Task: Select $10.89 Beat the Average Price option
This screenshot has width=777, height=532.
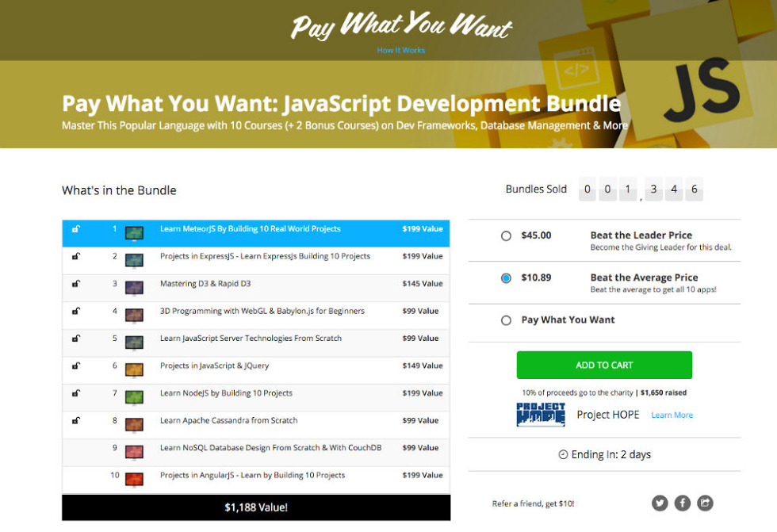Action: pyautogui.click(x=506, y=278)
